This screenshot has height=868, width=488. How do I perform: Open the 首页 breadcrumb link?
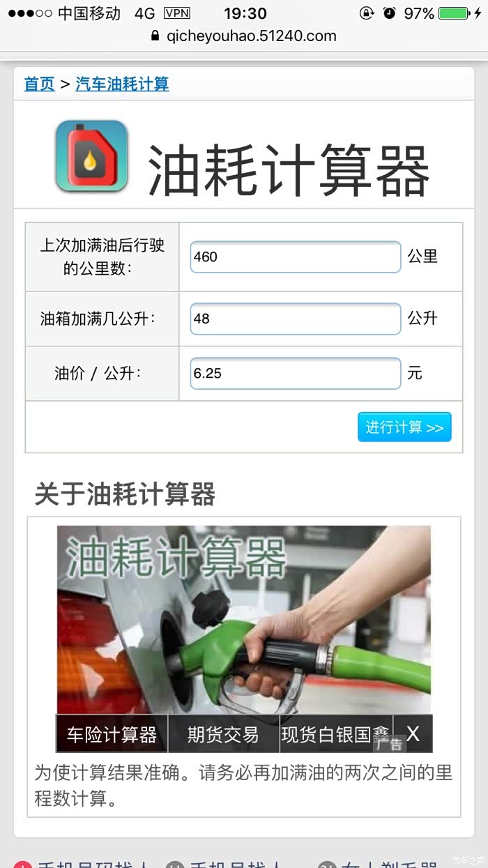[39, 84]
